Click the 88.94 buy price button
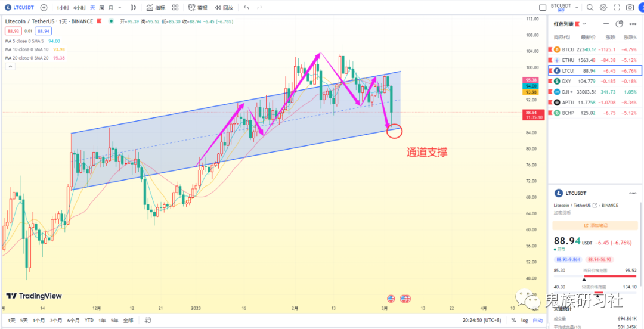 tap(43, 30)
